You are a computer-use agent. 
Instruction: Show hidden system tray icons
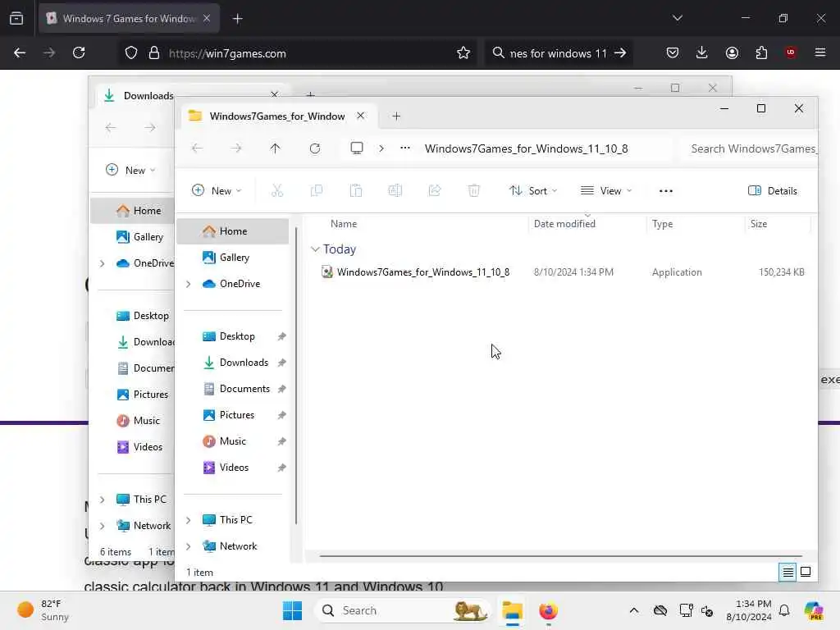pyautogui.click(x=634, y=610)
